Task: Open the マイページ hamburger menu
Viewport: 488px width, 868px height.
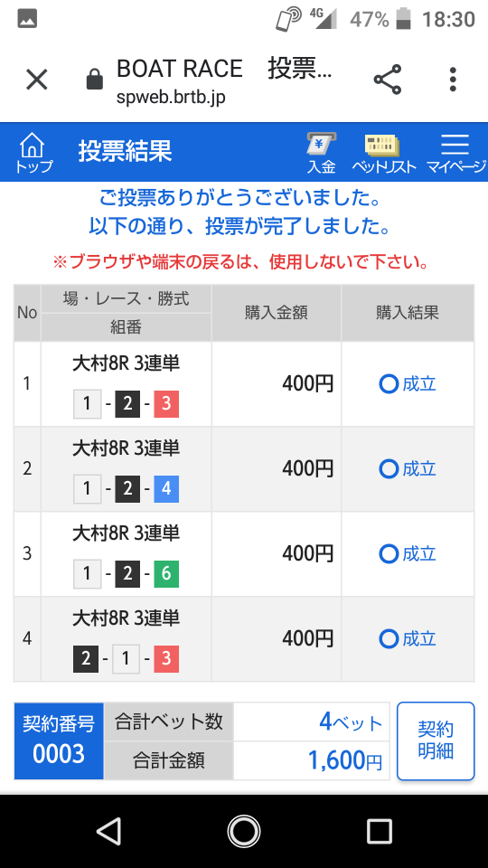Action: pyautogui.click(x=455, y=153)
